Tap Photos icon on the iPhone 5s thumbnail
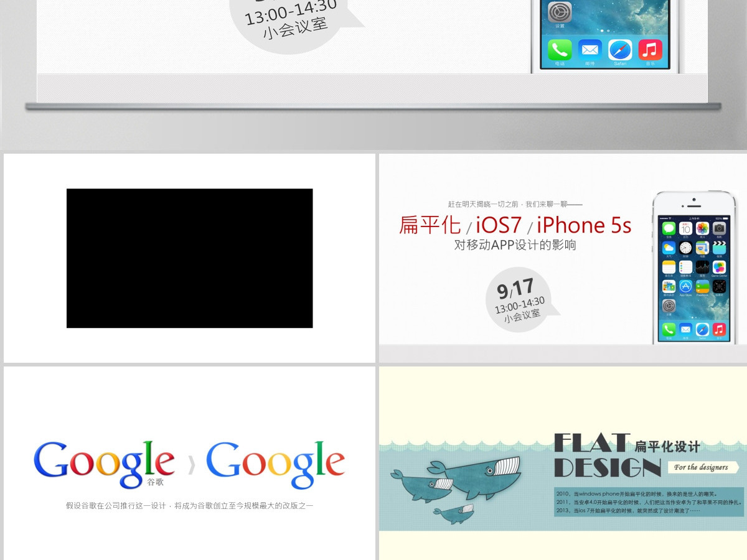747x560 pixels. (702, 228)
